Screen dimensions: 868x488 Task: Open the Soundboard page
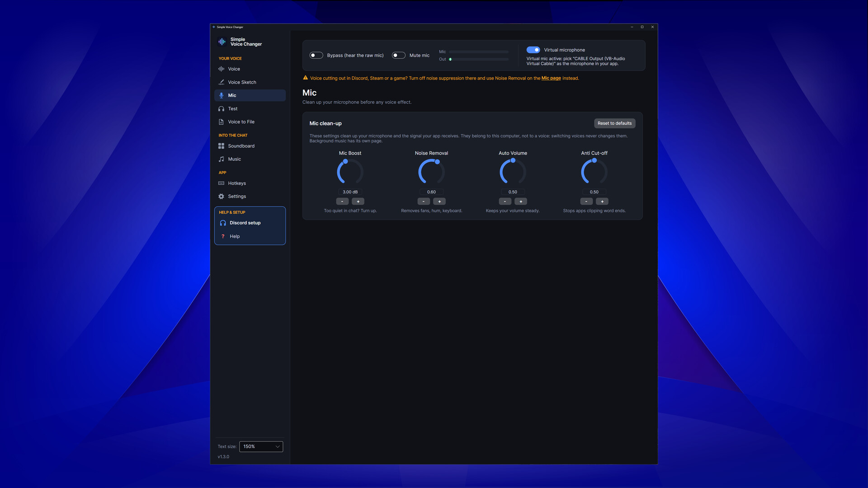coord(250,146)
